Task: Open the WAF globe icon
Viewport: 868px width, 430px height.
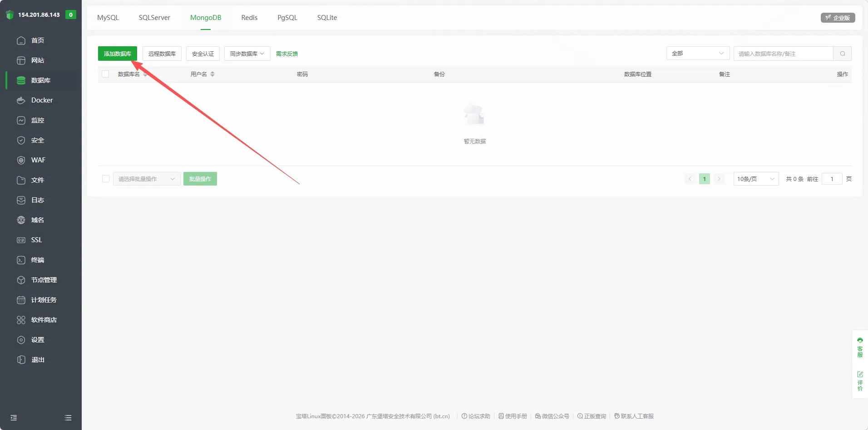Action: click(21, 160)
